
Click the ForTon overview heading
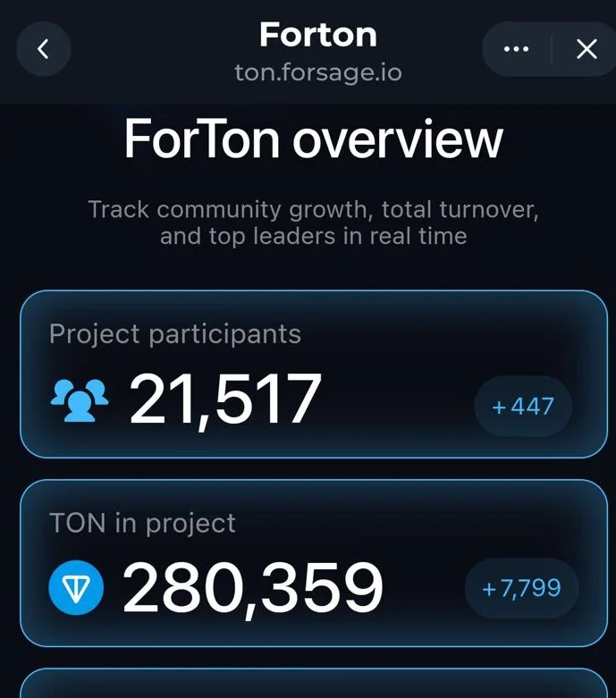314,139
